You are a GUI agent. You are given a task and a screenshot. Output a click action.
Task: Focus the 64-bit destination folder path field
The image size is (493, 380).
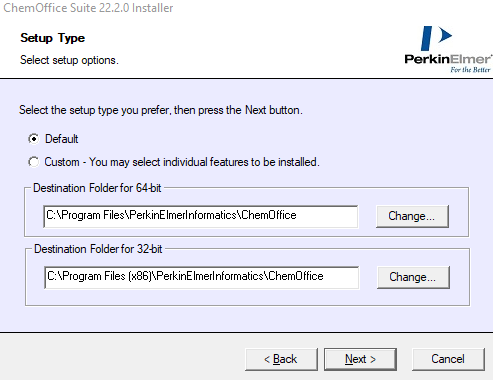pyautogui.click(x=201, y=216)
